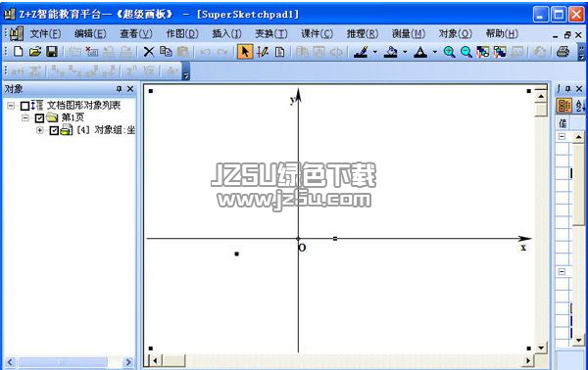Zoom in with the plus magnifier

(x=449, y=51)
